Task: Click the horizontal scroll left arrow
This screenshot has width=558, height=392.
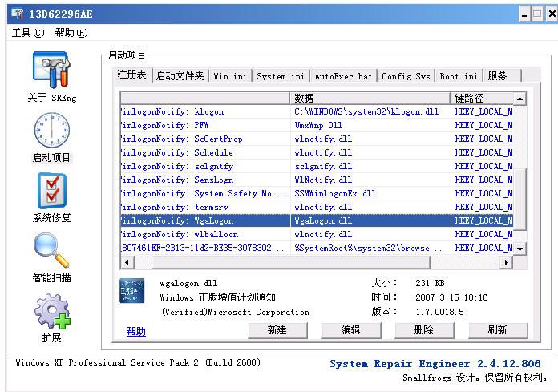Action: tap(127, 262)
